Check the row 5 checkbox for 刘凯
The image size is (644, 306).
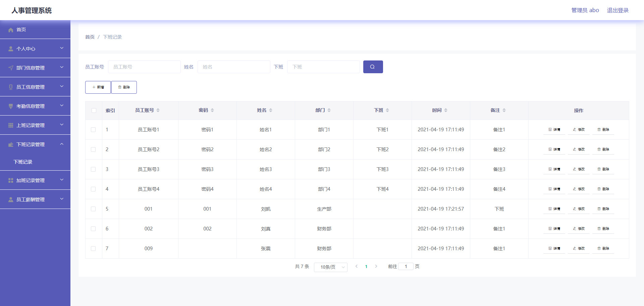pos(93,209)
